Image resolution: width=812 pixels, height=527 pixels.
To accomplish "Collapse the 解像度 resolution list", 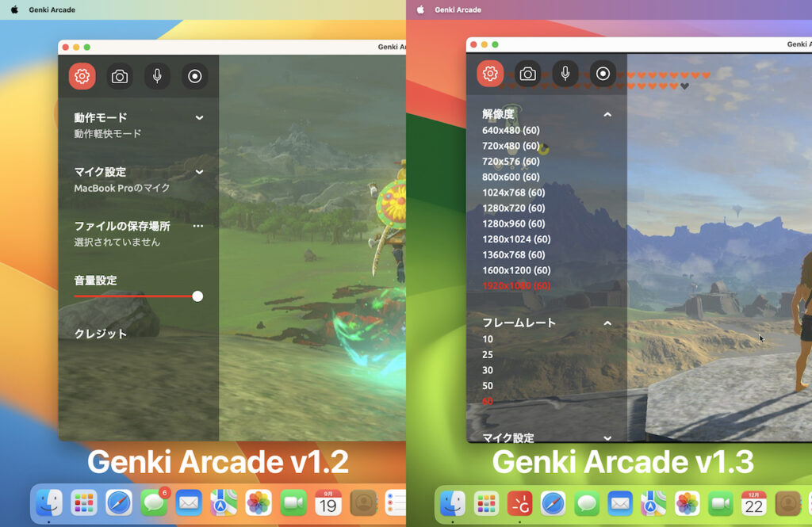I will tap(607, 114).
